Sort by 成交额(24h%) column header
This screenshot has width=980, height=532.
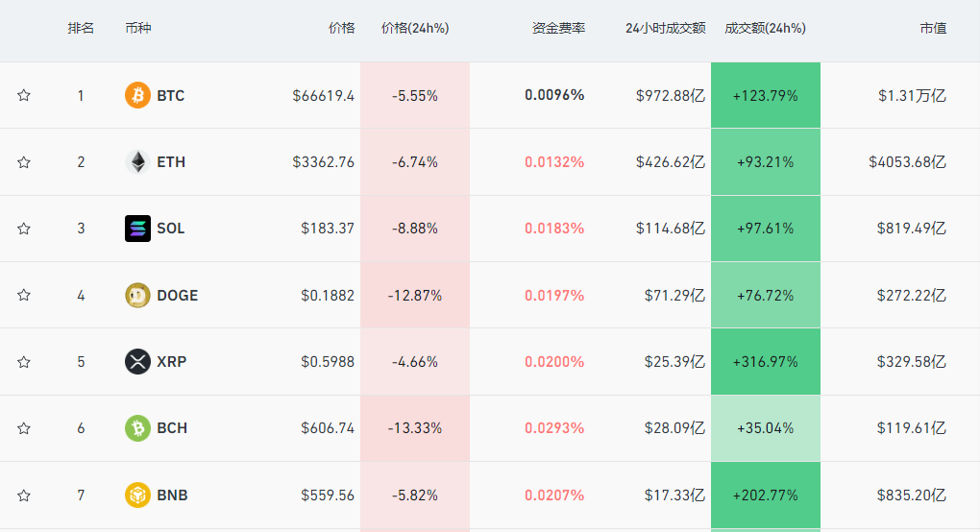click(x=765, y=28)
